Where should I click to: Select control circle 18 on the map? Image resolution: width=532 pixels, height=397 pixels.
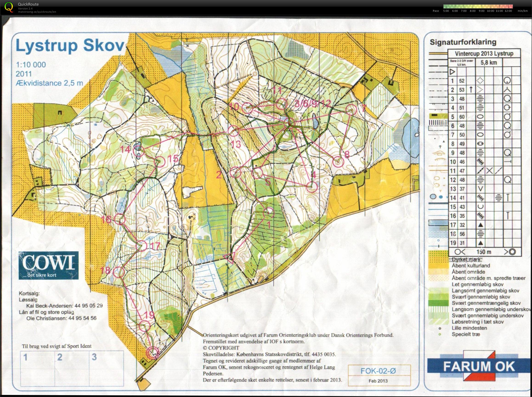(119, 272)
